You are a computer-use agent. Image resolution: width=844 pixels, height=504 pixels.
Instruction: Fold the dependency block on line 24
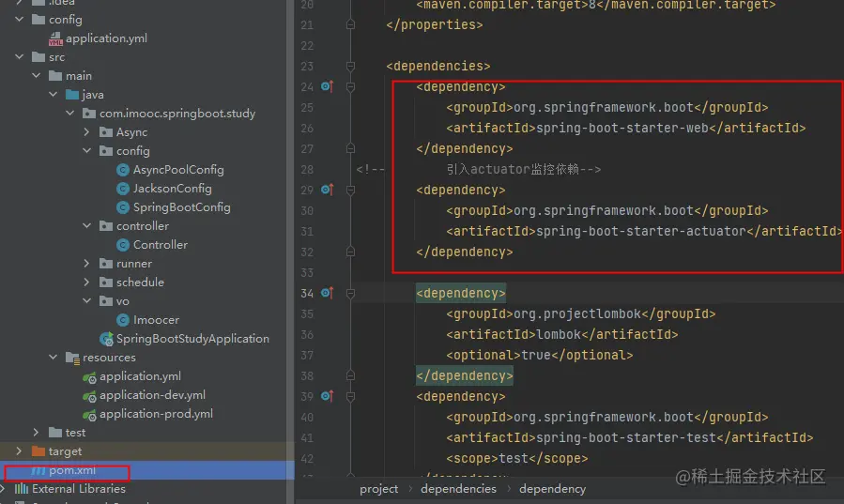pyautogui.click(x=350, y=86)
